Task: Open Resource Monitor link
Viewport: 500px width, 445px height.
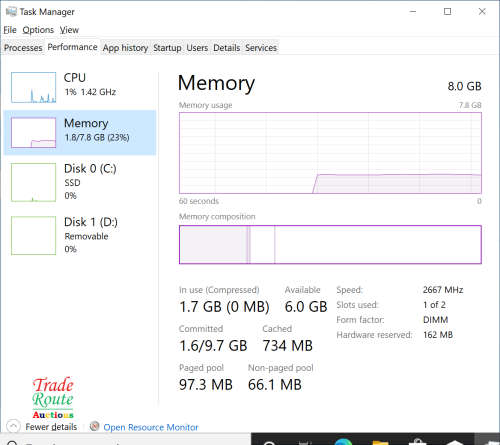Action: tap(151, 427)
